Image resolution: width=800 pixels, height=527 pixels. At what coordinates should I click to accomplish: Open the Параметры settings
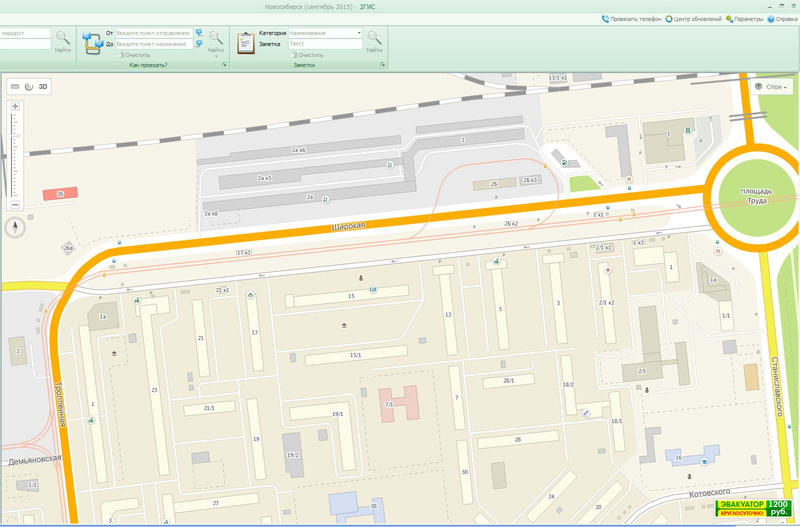coord(746,19)
